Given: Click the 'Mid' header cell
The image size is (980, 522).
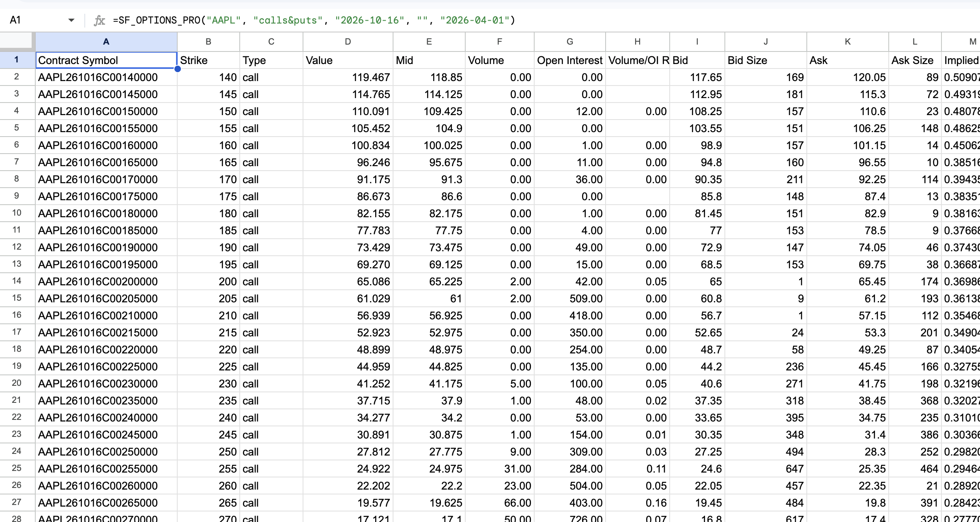Looking at the screenshot, I should [x=429, y=60].
